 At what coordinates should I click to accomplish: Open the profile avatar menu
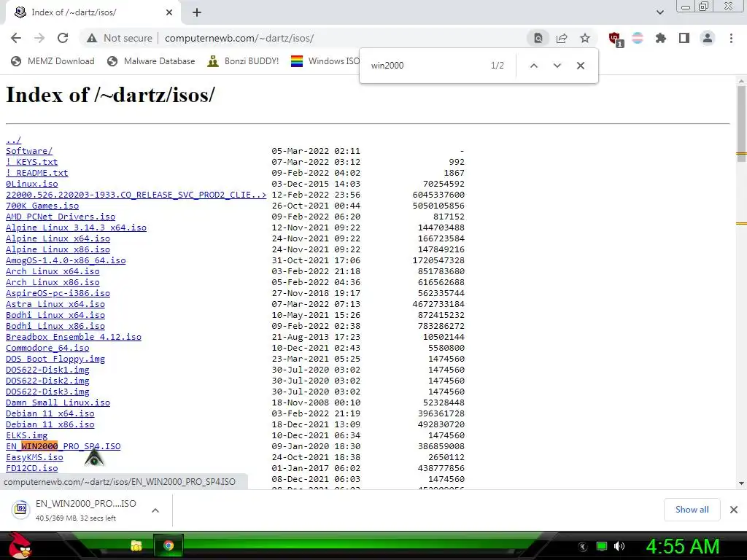[x=708, y=38]
